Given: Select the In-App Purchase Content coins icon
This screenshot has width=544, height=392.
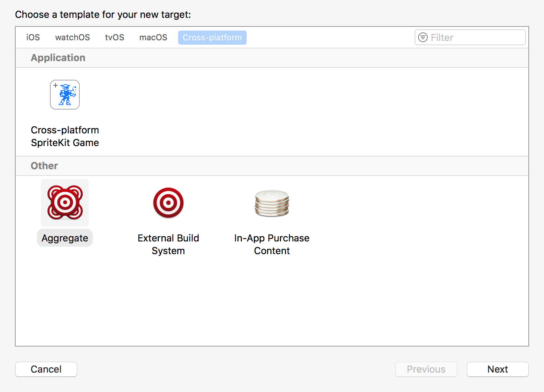Looking at the screenshot, I should pyautogui.click(x=272, y=203).
